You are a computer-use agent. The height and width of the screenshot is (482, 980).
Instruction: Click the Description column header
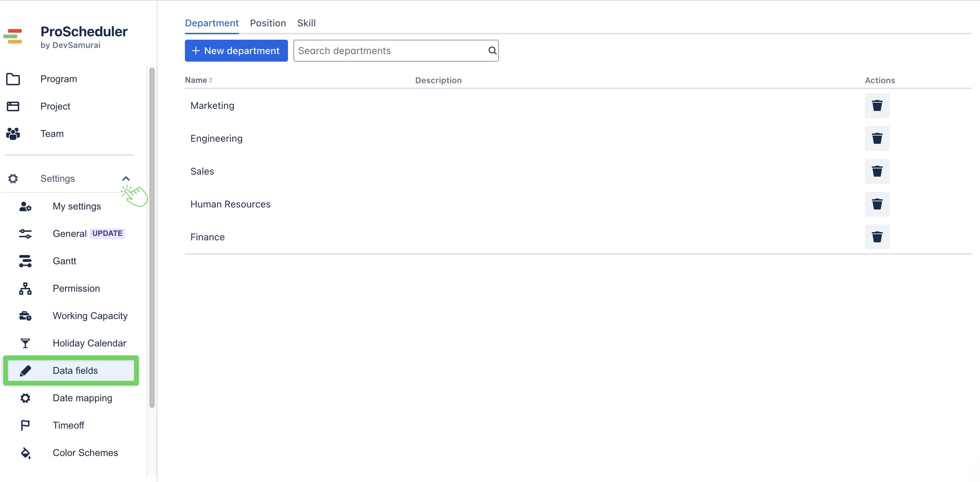[x=438, y=80]
